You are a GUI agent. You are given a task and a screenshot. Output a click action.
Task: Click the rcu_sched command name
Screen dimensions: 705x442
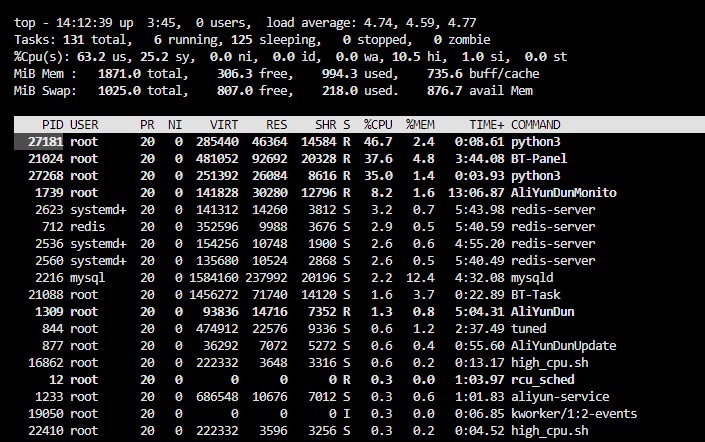[542, 380]
